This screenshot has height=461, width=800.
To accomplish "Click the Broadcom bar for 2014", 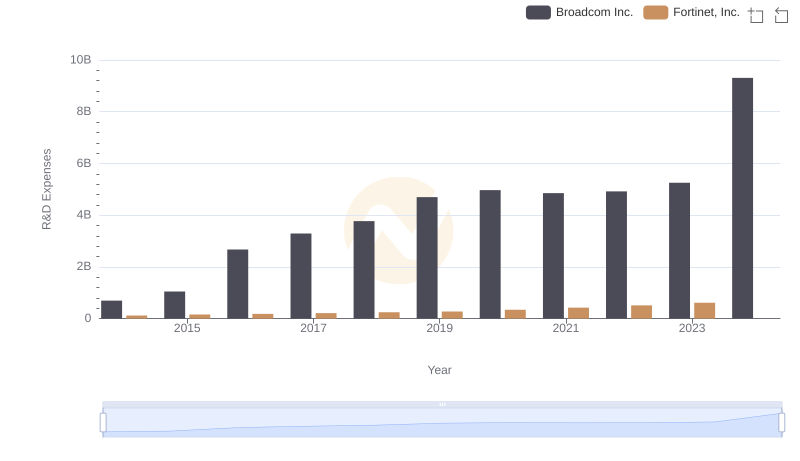I will 111,310.
